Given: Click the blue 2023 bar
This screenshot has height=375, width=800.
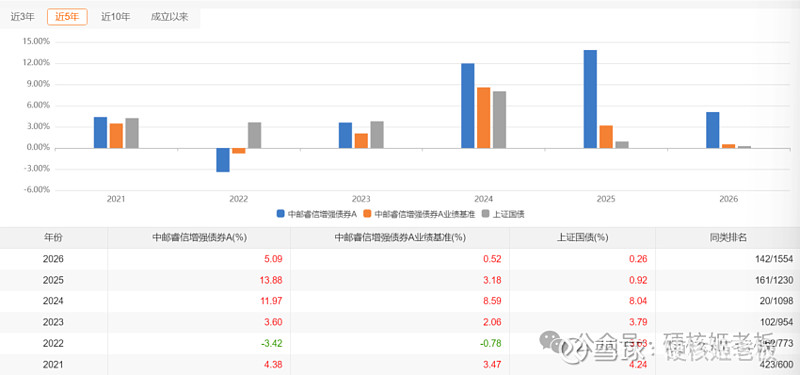Looking at the screenshot, I should [x=345, y=135].
